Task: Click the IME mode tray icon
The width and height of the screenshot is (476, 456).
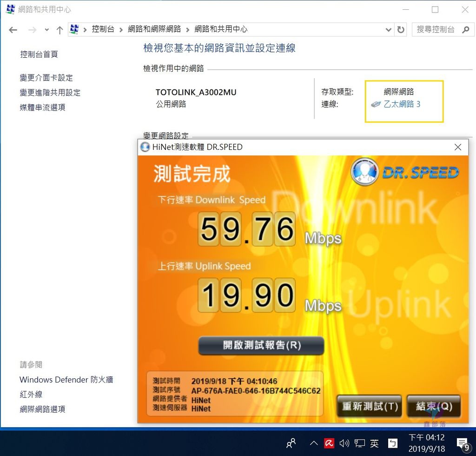Action: click(392, 443)
